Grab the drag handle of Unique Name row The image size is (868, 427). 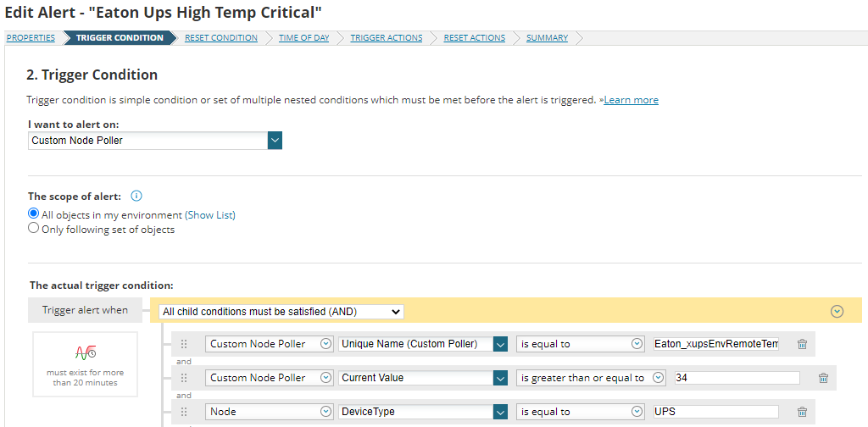point(184,344)
